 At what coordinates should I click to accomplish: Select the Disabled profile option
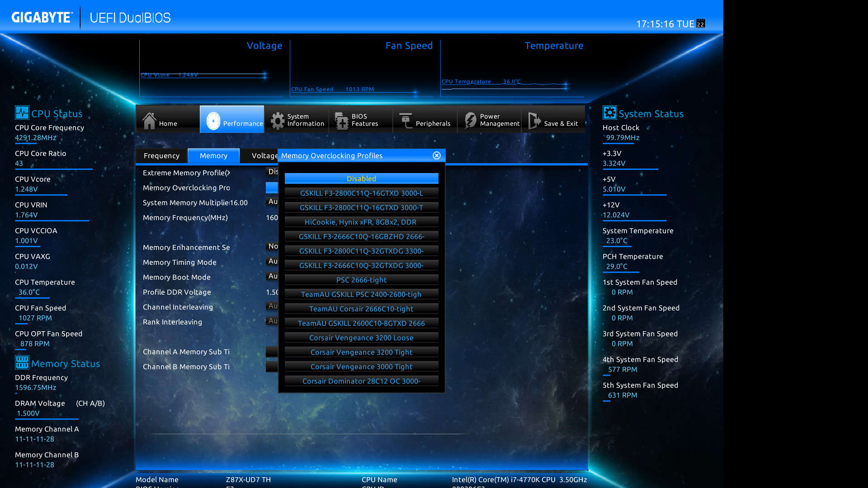click(361, 178)
